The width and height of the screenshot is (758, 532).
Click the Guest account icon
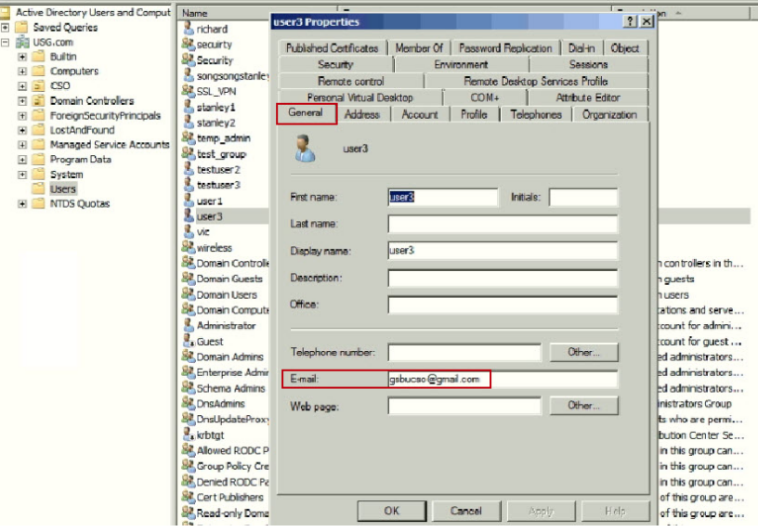pyautogui.click(x=189, y=342)
